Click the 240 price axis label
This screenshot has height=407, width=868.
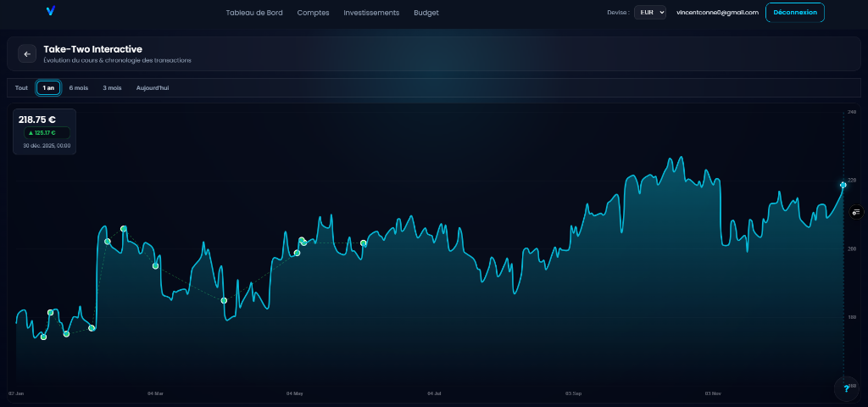[x=853, y=112]
